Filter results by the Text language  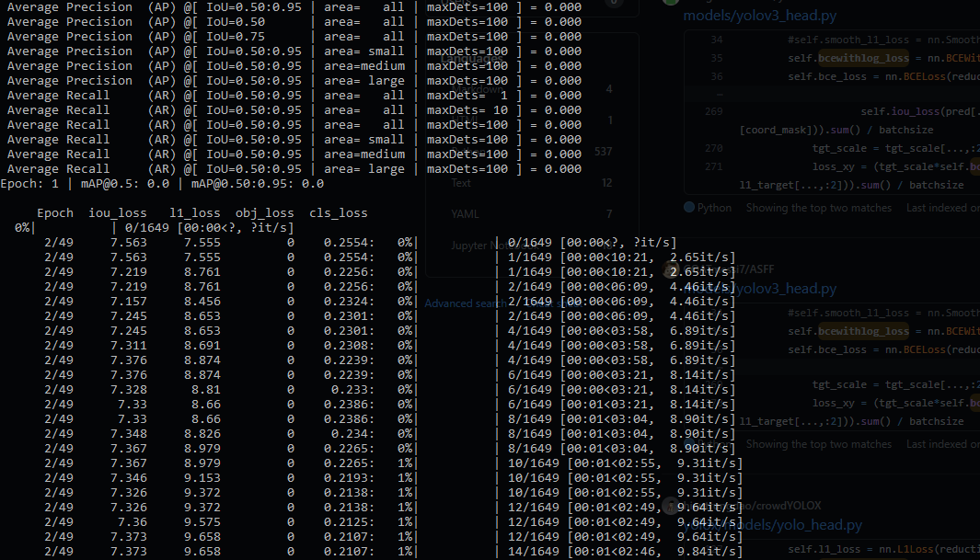(532, 183)
